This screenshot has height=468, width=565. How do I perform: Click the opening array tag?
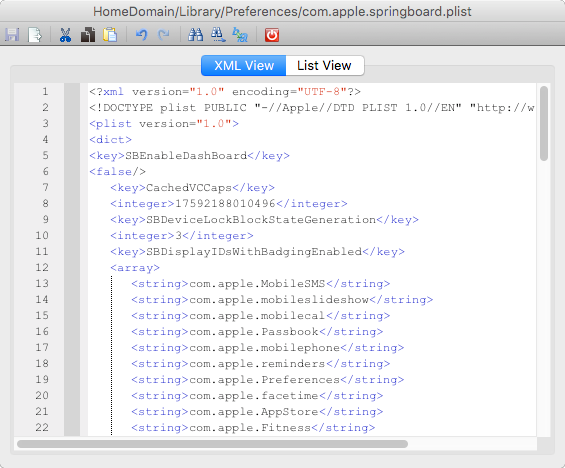click(135, 268)
